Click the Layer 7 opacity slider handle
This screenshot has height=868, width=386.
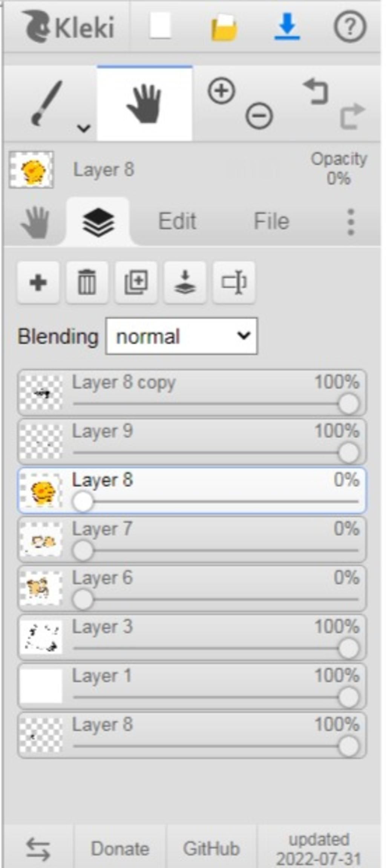point(83,550)
